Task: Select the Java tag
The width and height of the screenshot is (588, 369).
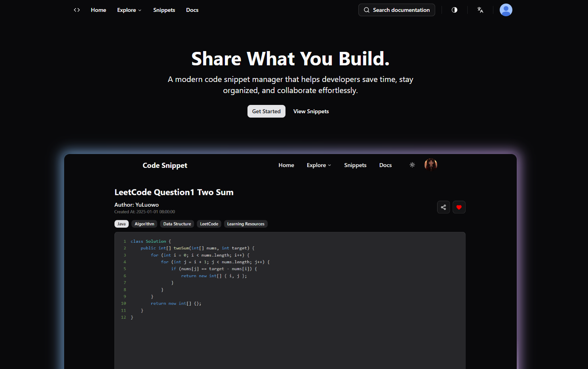Action: 122,224
